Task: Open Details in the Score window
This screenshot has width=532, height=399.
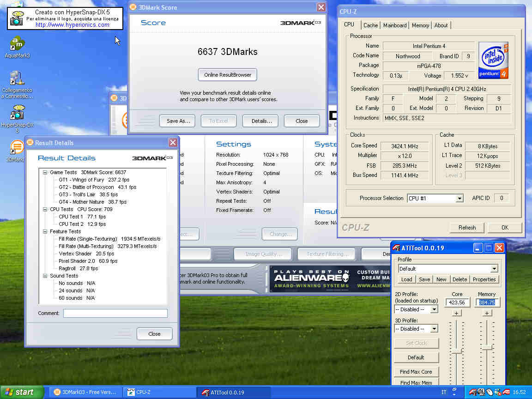Action: (x=260, y=121)
